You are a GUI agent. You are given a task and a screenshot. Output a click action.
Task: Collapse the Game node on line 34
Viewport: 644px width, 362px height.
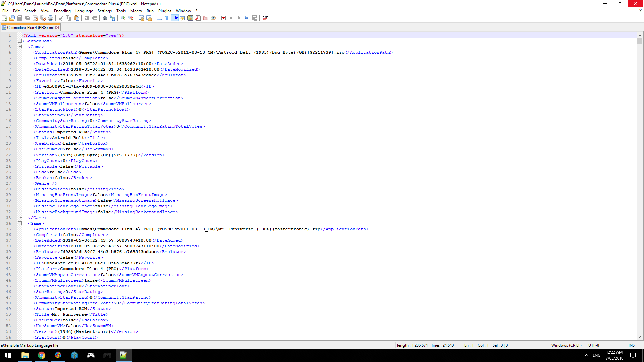coord(20,223)
